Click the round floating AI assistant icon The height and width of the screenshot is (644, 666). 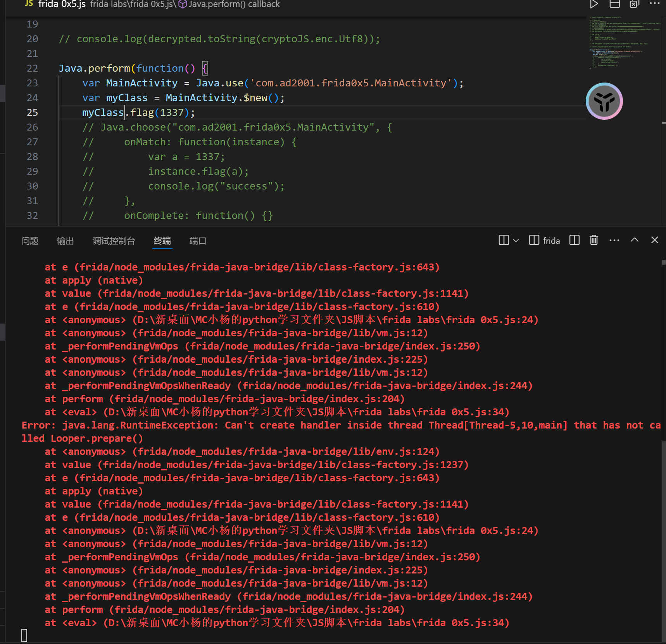(604, 101)
